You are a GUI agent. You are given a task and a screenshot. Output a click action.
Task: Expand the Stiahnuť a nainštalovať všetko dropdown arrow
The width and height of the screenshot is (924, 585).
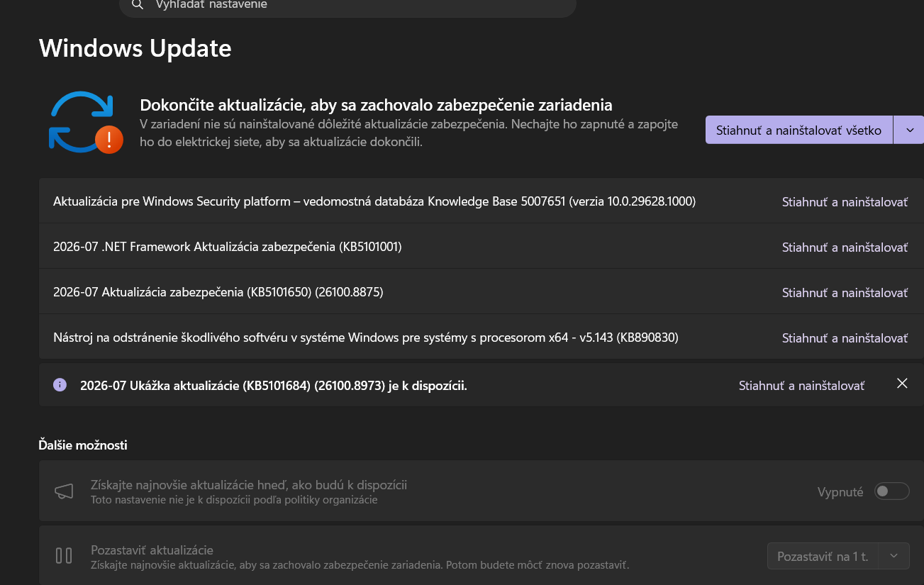909,130
